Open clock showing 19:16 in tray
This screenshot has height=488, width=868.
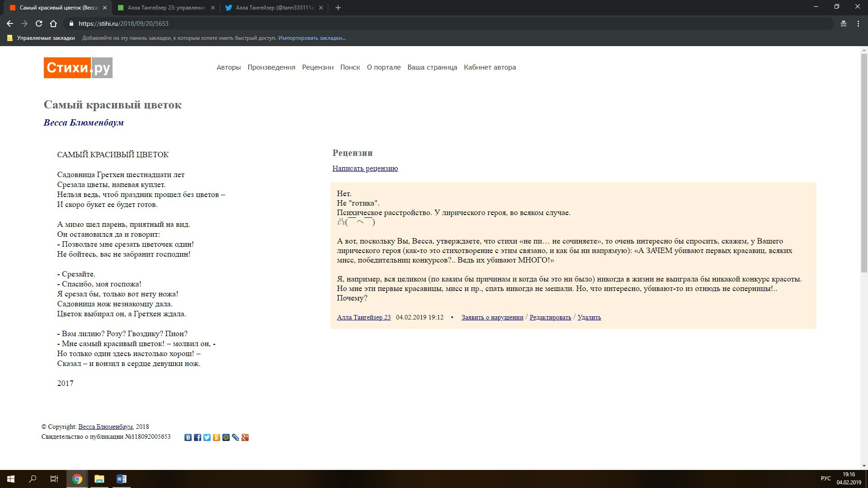[849, 479]
